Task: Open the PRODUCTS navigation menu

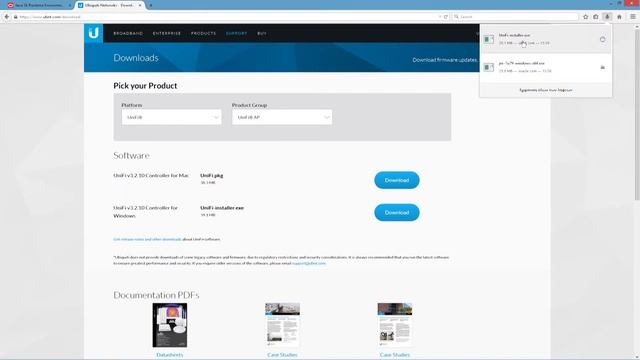Action: click(203, 33)
